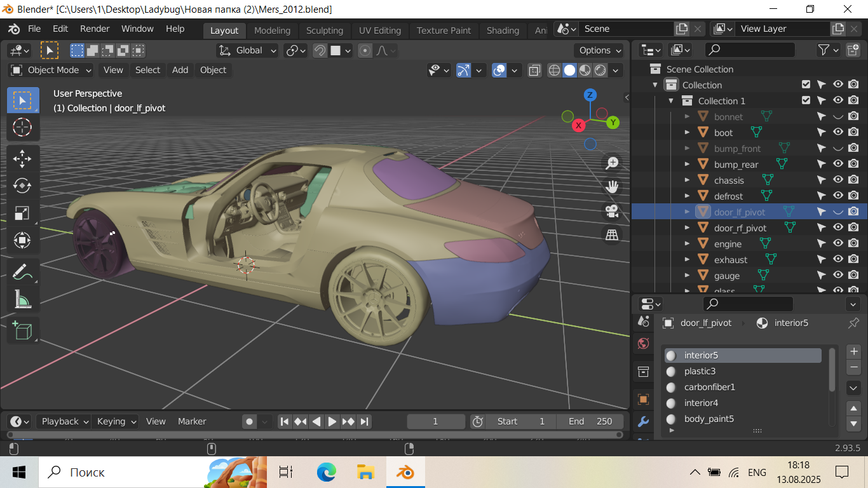The height and width of the screenshot is (488, 868).
Task: Toggle camera view in viewport
Action: [x=611, y=211]
